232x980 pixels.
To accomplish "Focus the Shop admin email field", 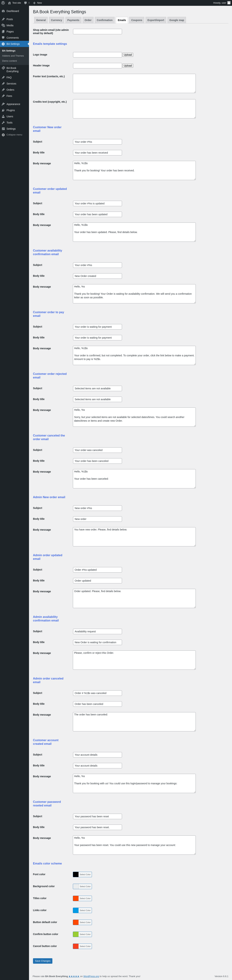I will coord(97,32).
